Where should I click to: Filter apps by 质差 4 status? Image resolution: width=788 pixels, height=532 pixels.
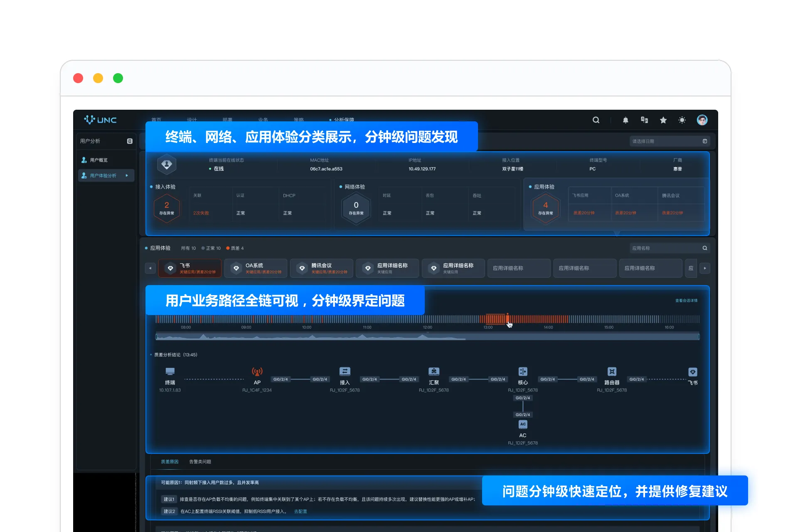[235, 248]
